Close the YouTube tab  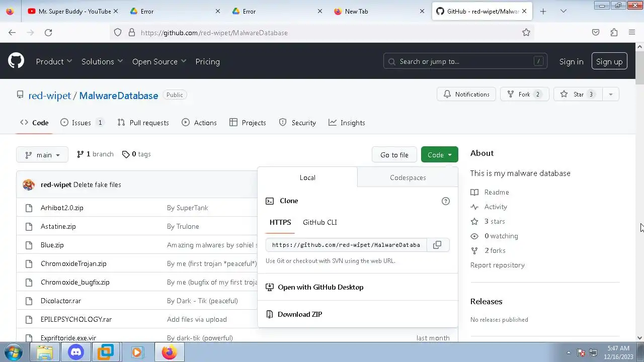pos(116,11)
